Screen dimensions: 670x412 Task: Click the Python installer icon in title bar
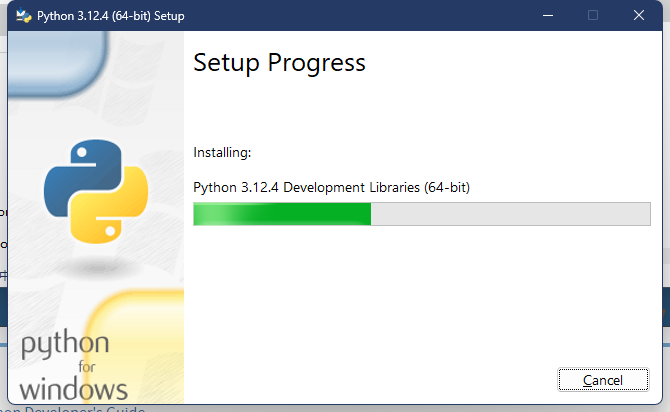click(21, 16)
